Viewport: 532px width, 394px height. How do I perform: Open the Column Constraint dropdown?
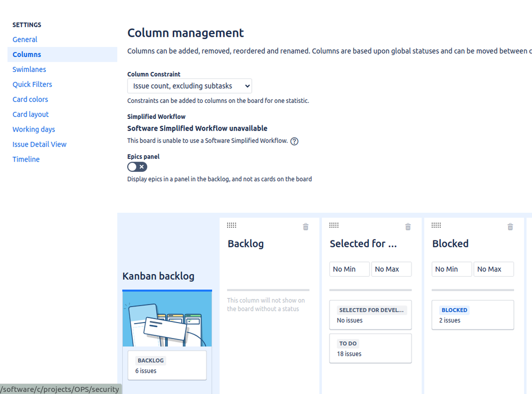point(189,86)
